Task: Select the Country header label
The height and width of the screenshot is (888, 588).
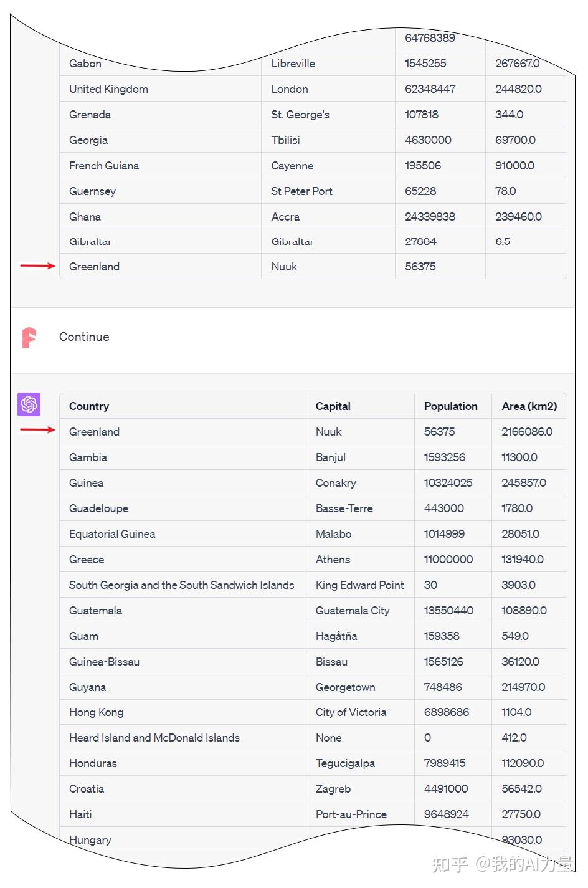Action: coord(89,406)
